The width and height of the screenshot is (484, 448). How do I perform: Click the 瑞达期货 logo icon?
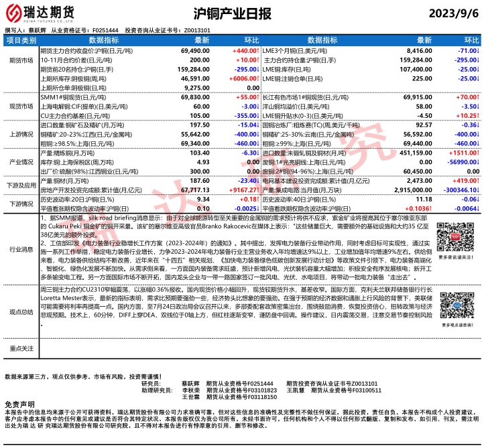14,13
